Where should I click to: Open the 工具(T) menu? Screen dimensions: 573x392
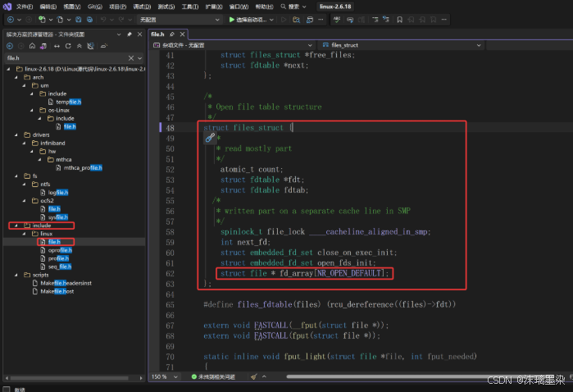(190, 7)
